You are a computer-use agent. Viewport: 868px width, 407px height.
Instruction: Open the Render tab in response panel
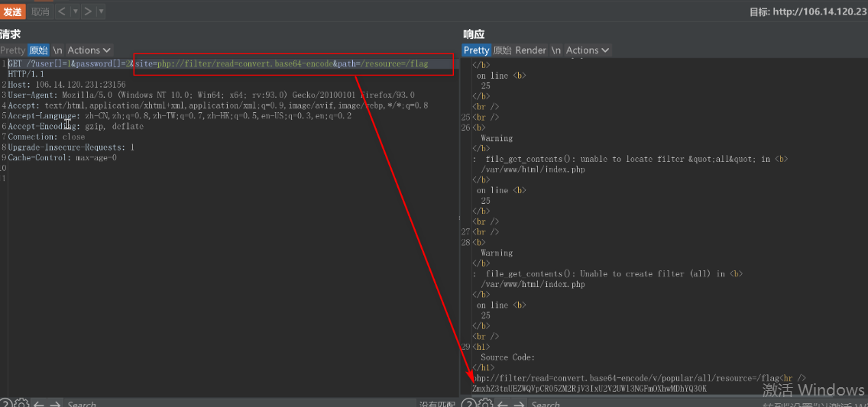(x=530, y=50)
